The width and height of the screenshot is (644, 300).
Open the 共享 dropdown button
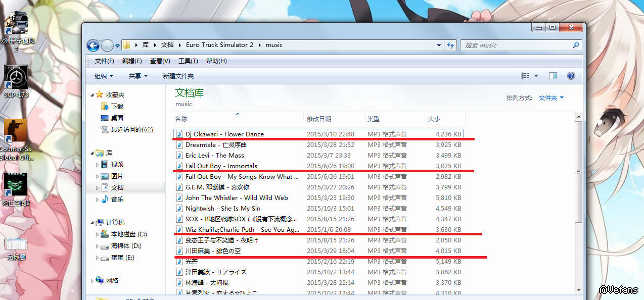(138, 76)
